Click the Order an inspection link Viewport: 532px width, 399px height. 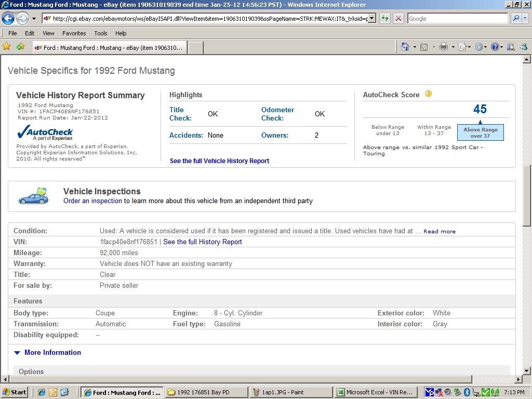point(92,201)
